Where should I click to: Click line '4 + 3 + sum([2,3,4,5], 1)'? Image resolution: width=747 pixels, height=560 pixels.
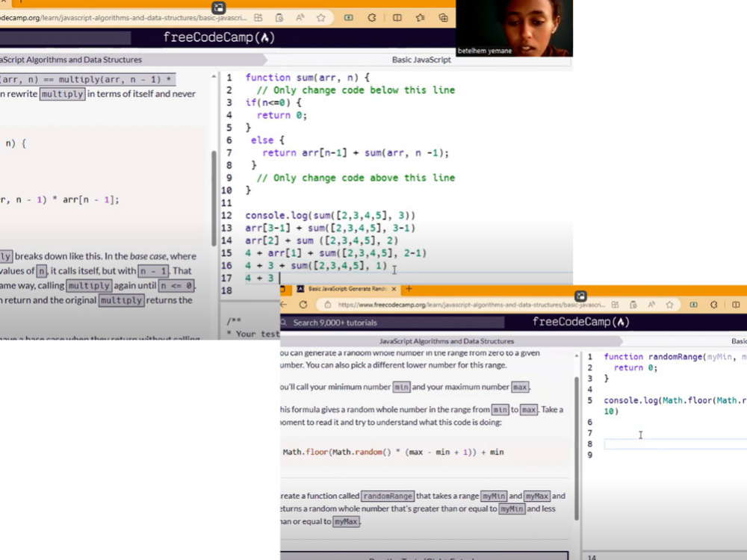[316, 265]
